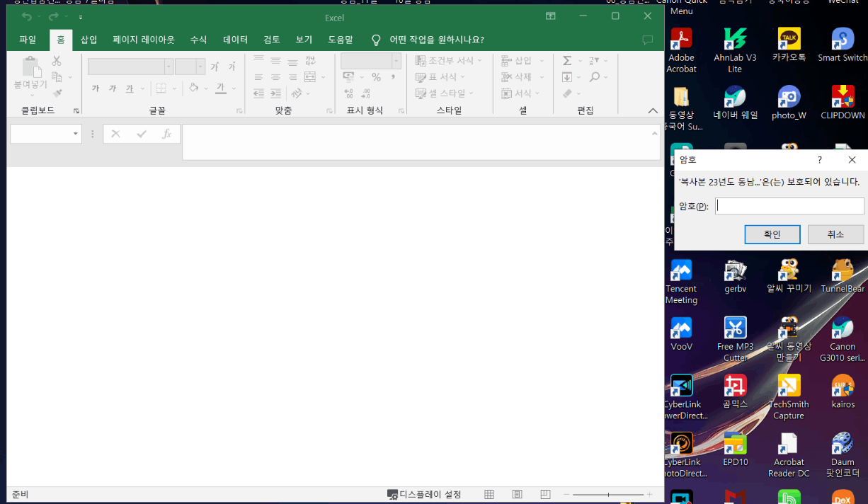Click the Fill Color bucket icon

194,88
